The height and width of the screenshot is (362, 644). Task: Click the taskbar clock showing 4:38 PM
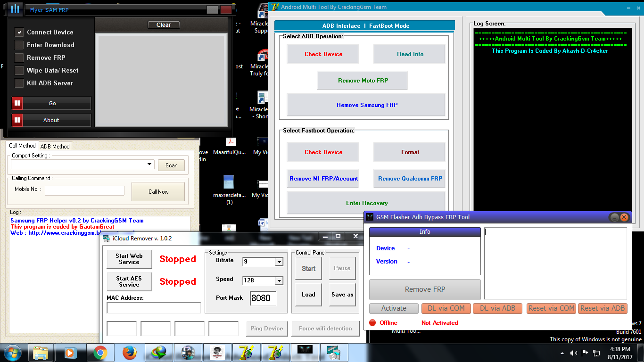620,349
